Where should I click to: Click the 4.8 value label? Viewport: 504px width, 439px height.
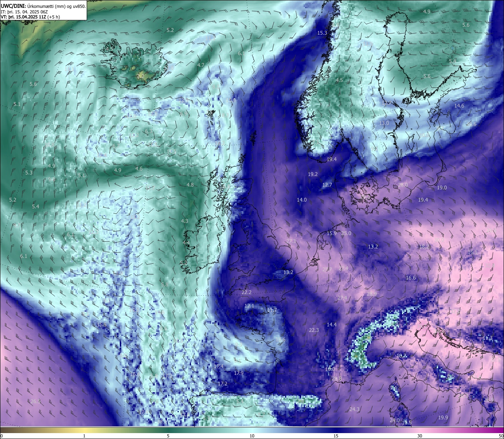click(x=190, y=185)
